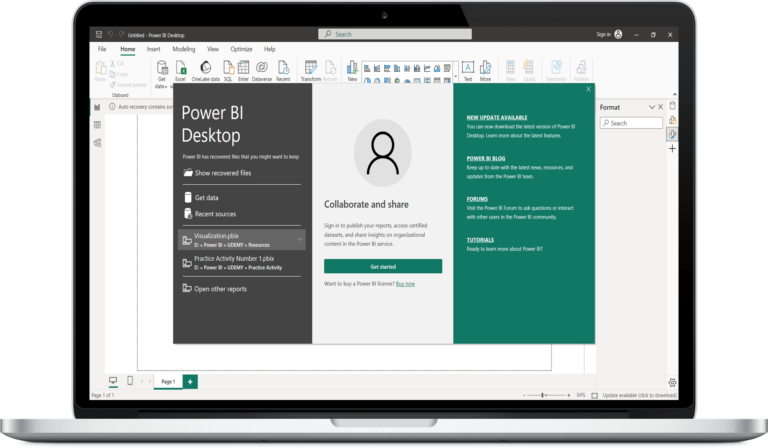The image size is (768, 448).
Task: Collapse the ribbon with up chevron
Action: (x=674, y=94)
